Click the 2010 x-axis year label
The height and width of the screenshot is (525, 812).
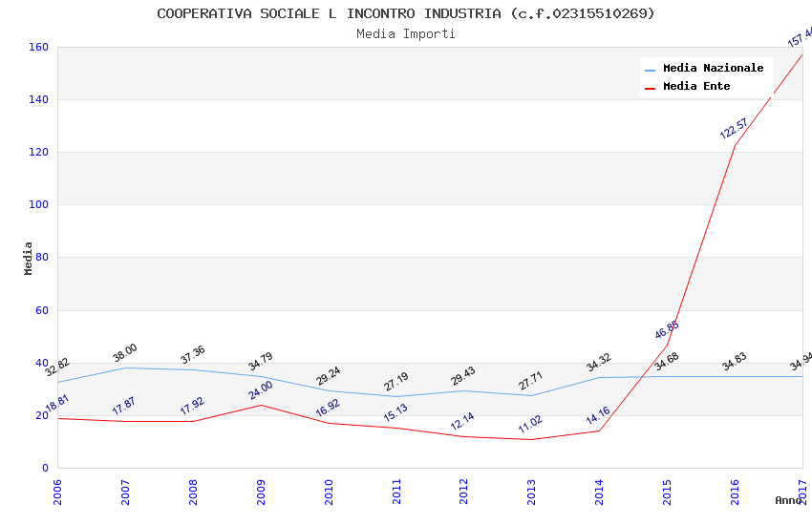(x=329, y=492)
